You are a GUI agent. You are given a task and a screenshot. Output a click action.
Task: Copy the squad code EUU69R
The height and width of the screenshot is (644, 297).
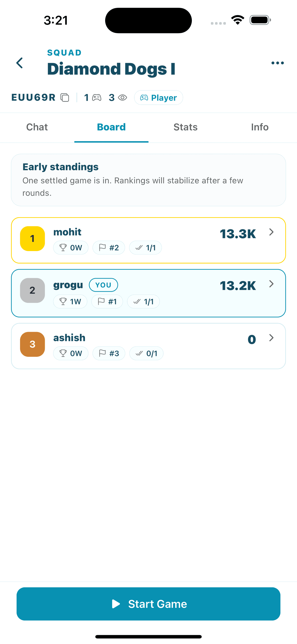(x=65, y=98)
